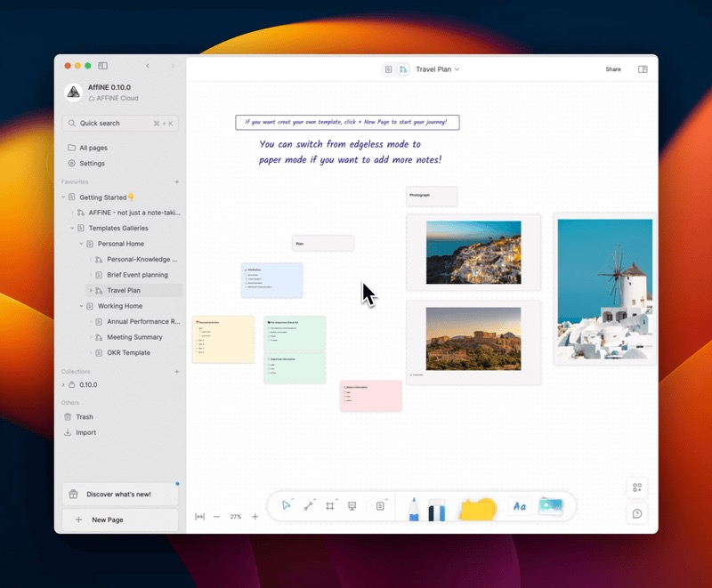Select the yellow Planned Activities note card
This screenshot has height=588, width=712.
223,340
